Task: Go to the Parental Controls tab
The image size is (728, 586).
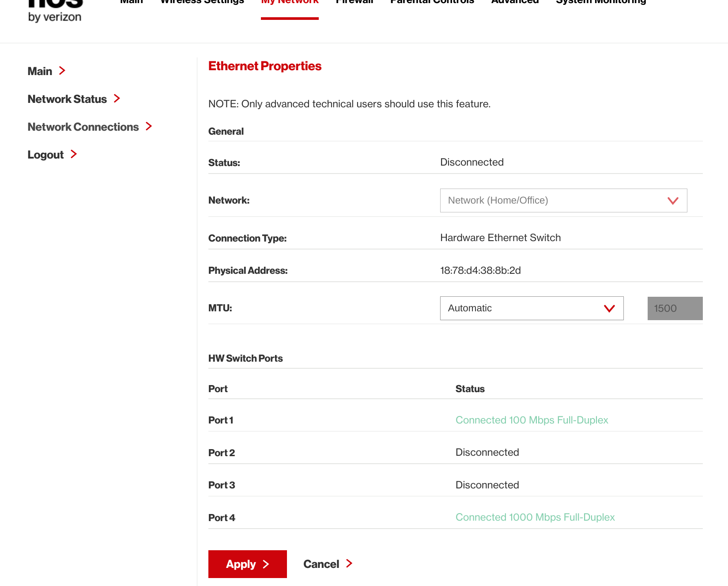Action: 432,2
